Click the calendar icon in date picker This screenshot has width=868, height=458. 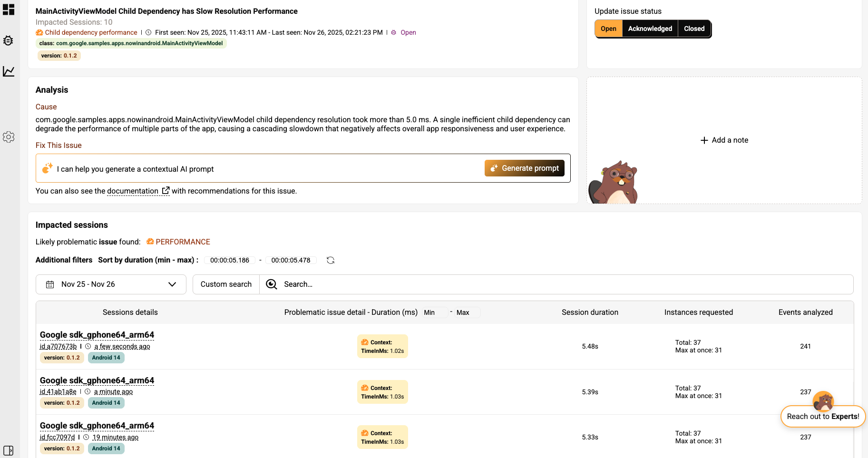[x=50, y=284]
